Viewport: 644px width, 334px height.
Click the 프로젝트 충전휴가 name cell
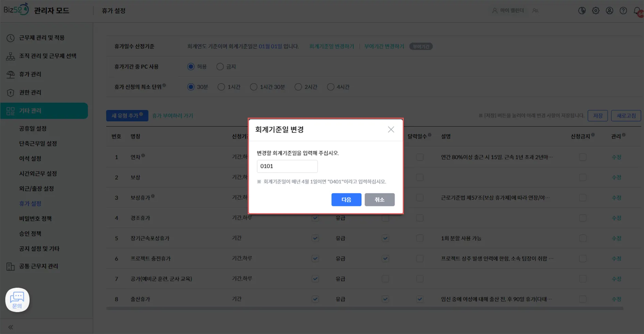coord(151,259)
